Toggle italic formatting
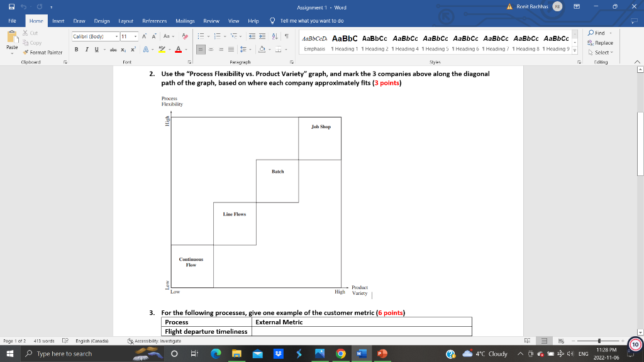Image resolution: width=644 pixels, height=362 pixels. (87, 49)
